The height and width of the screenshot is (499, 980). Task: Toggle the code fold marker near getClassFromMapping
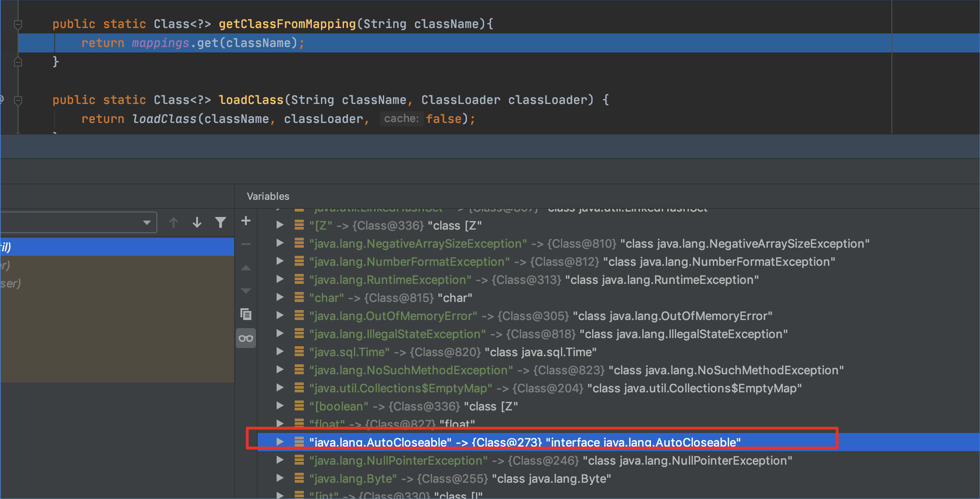pos(18,24)
